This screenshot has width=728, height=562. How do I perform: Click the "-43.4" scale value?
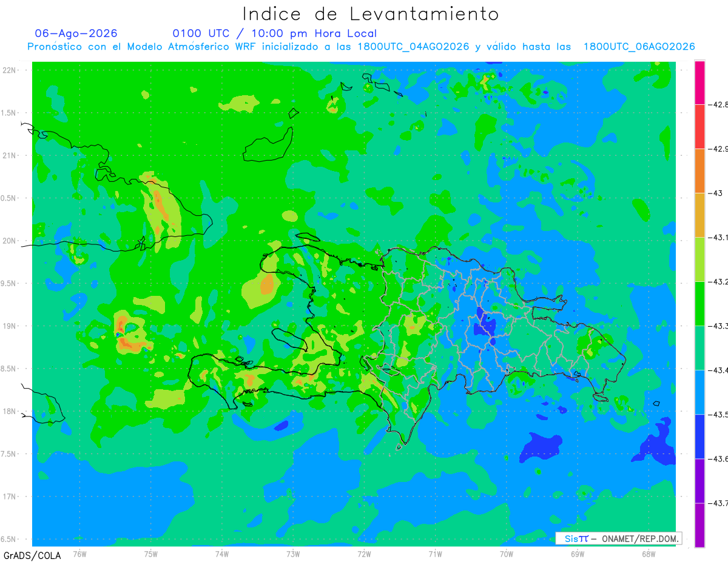(717, 370)
